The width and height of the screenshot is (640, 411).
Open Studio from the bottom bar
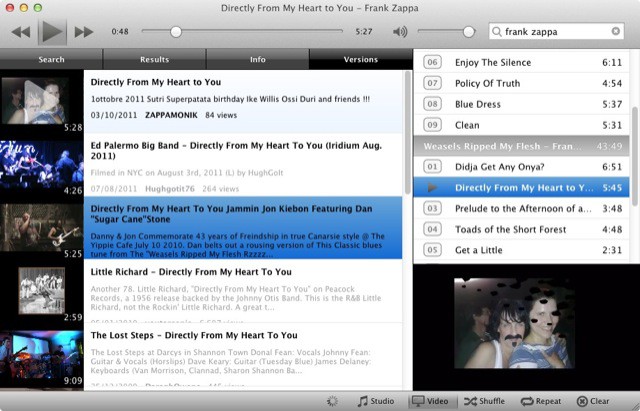[375, 401]
